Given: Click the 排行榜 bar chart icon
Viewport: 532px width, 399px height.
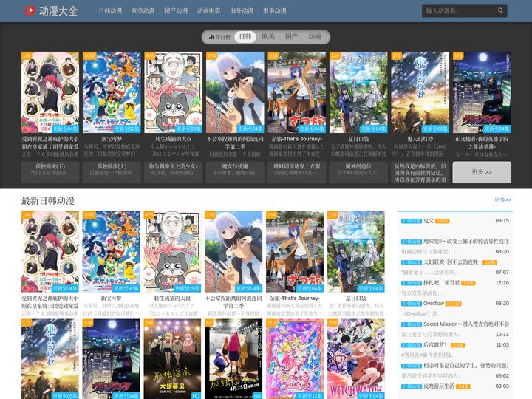Looking at the screenshot, I should pyautogui.click(x=211, y=37).
